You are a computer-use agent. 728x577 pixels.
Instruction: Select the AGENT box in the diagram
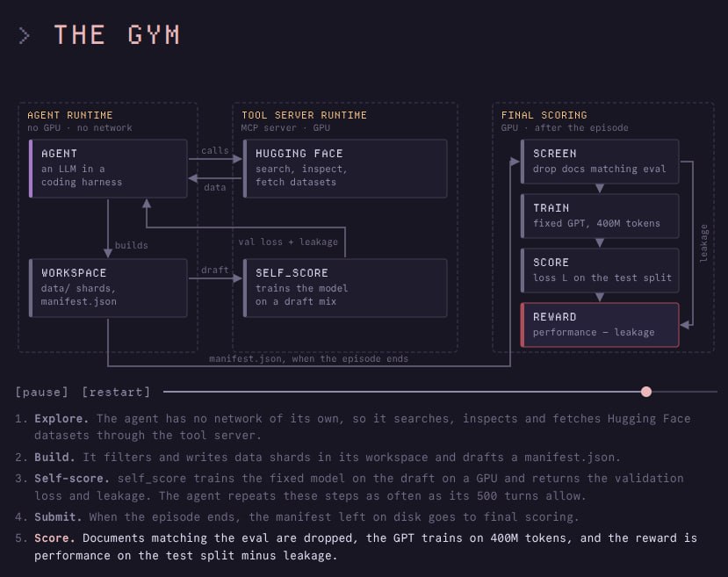108,169
